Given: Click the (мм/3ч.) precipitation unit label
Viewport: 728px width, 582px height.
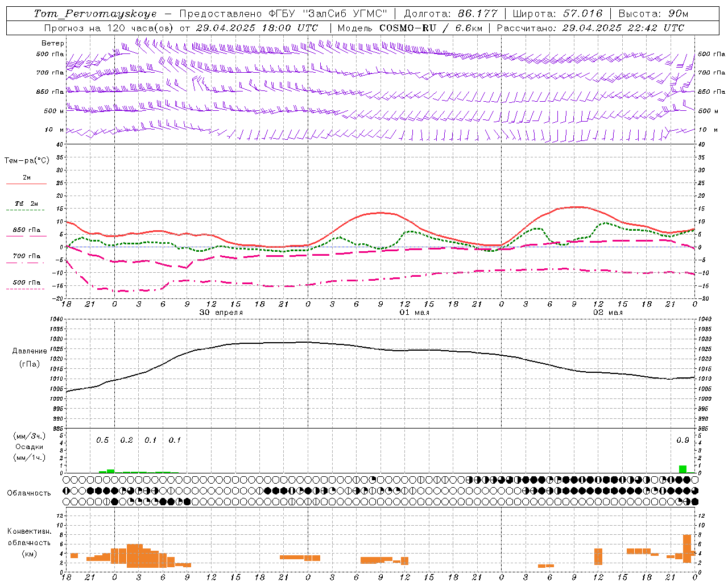Looking at the screenshot, I should (30, 436).
